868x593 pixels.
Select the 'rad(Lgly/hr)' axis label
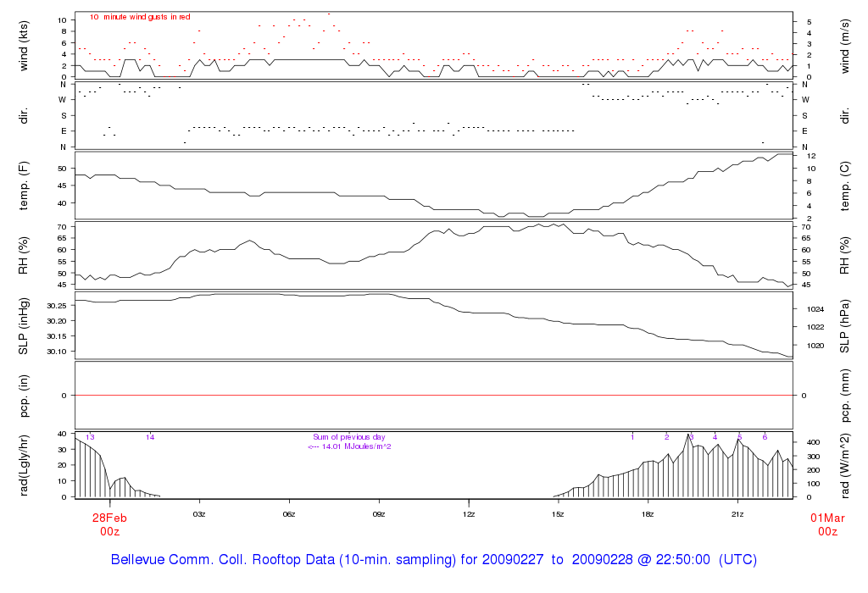coord(23,465)
